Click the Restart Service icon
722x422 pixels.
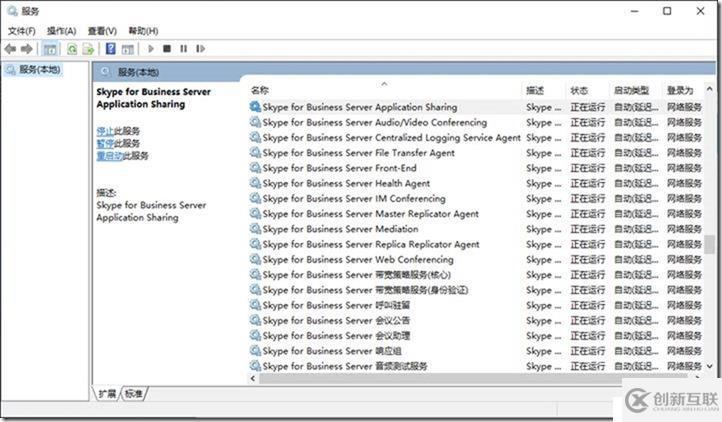(200, 48)
